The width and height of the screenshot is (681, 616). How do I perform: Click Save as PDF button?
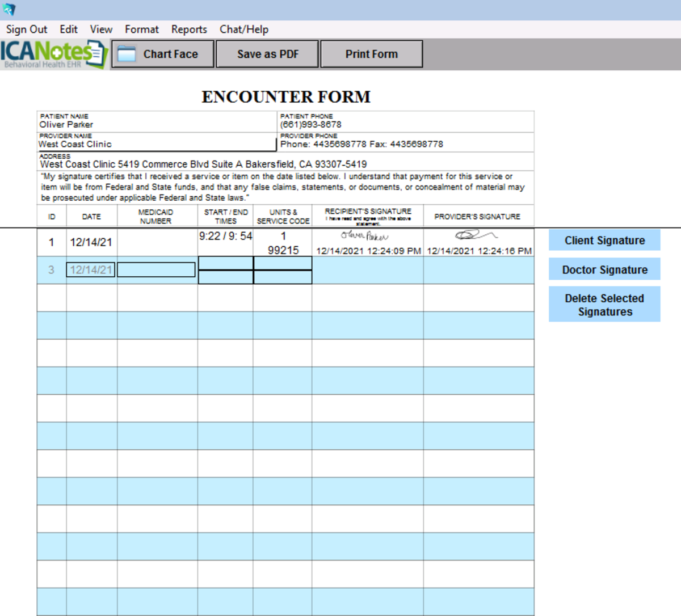pos(267,54)
